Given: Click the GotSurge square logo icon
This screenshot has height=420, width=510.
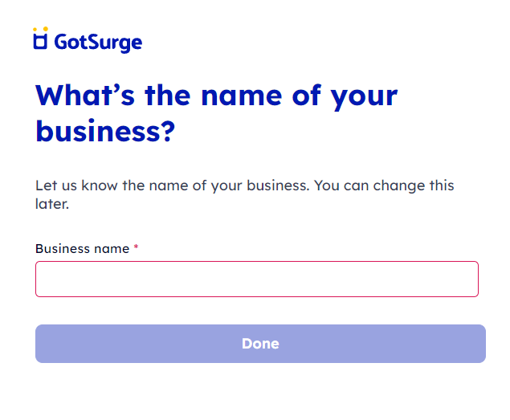Looking at the screenshot, I should [x=40, y=41].
